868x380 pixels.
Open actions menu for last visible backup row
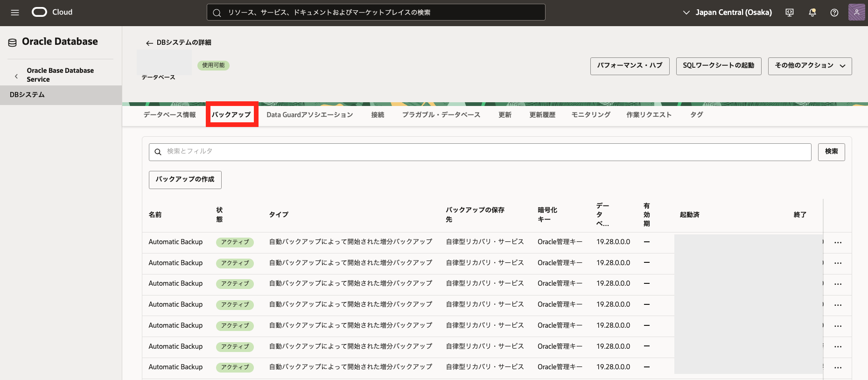point(838,367)
